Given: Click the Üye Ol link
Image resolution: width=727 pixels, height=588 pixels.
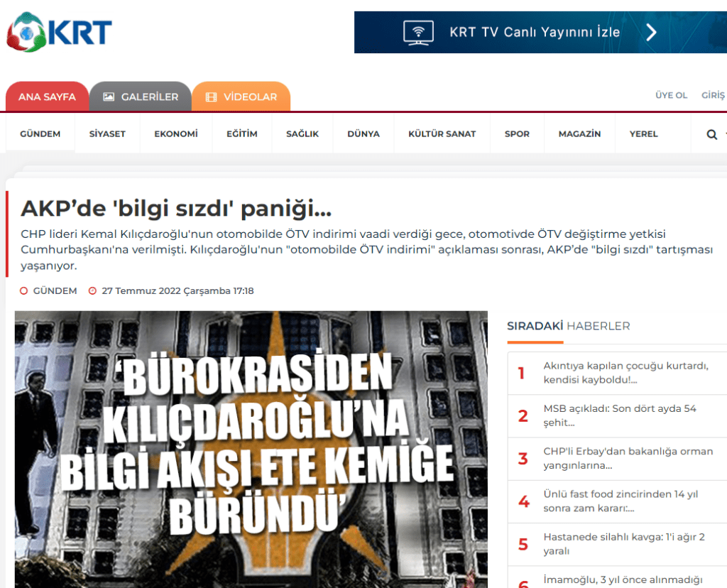Looking at the screenshot, I should pyautogui.click(x=671, y=95).
